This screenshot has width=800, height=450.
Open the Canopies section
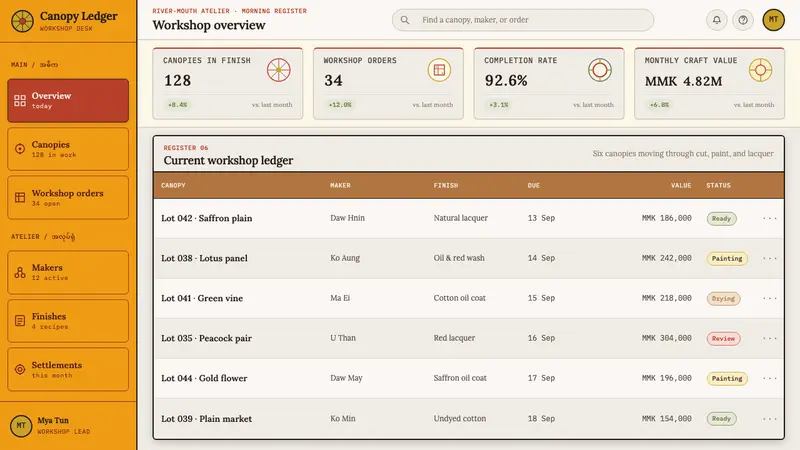click(x=68, y=149)
